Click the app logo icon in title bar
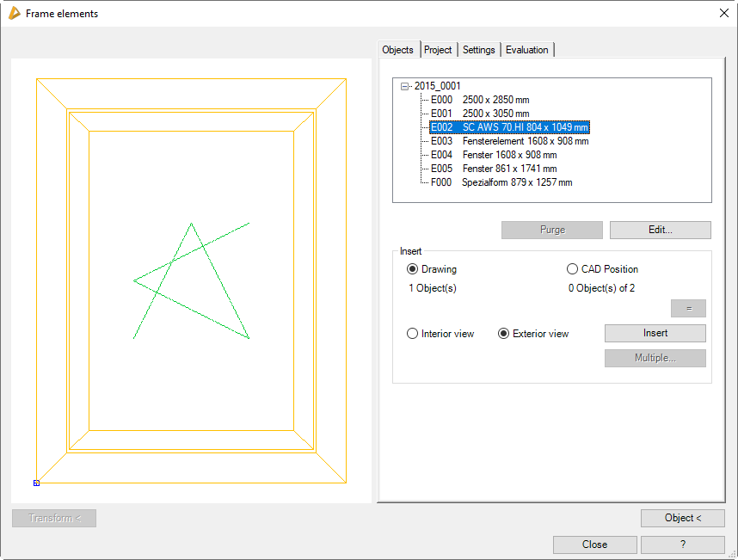Image resolution: width=738 pixels, height=560 pixels. 15,13
